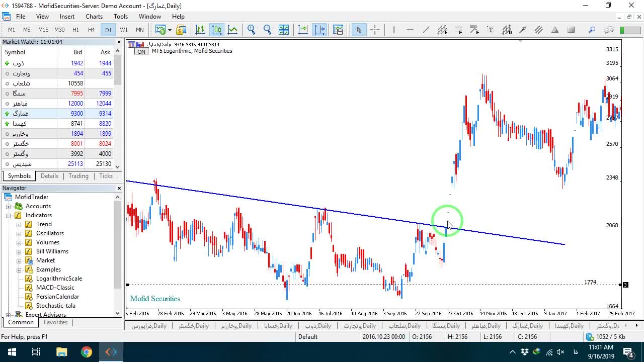Open a new chart window
644x362 pixels.
click(160, 30)
